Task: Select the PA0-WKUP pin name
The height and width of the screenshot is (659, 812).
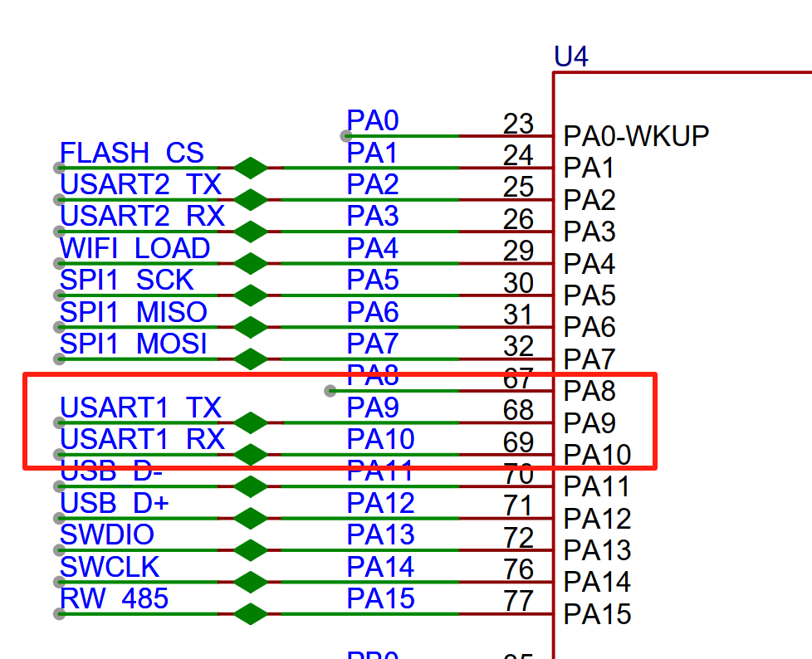Action: pyautogui.click(x=636, y=136)
